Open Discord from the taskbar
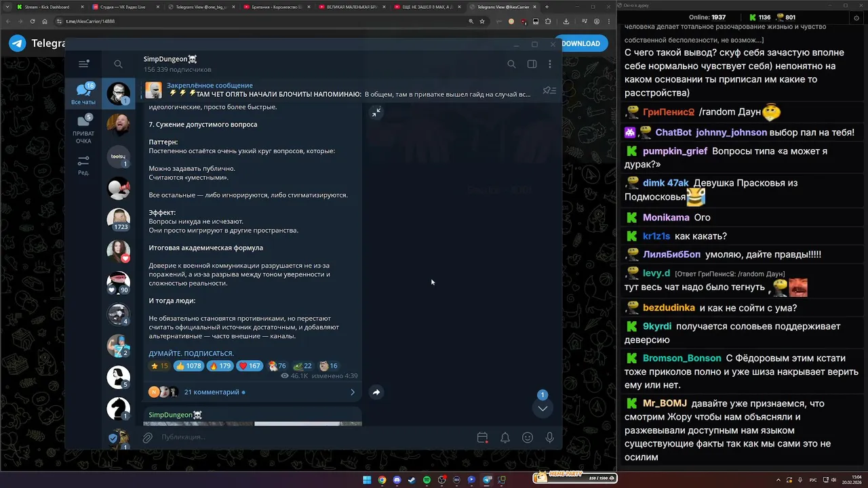The image size is (868, 488). click(x=397, y=480)
